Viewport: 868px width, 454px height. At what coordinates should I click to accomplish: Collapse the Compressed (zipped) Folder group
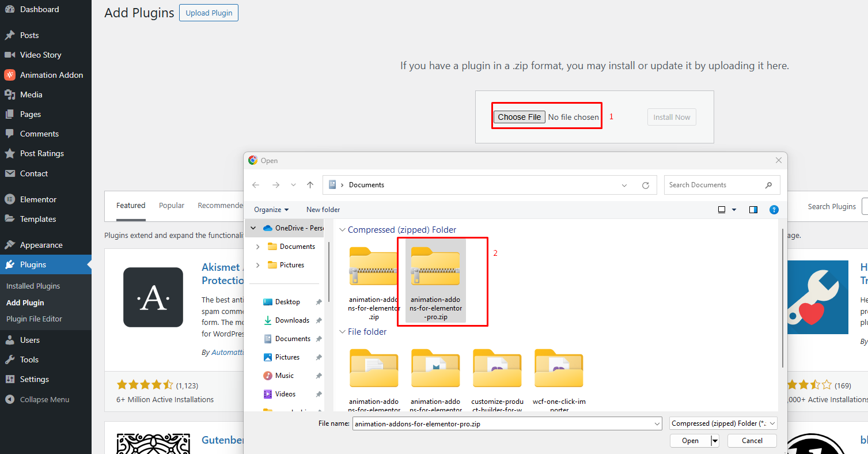tap(343, 230)
